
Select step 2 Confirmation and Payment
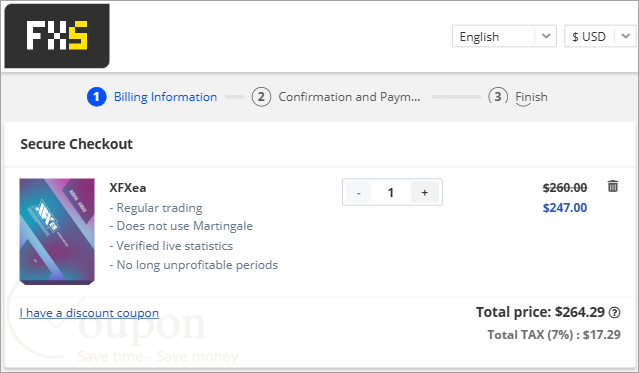[x=336, y=97]
